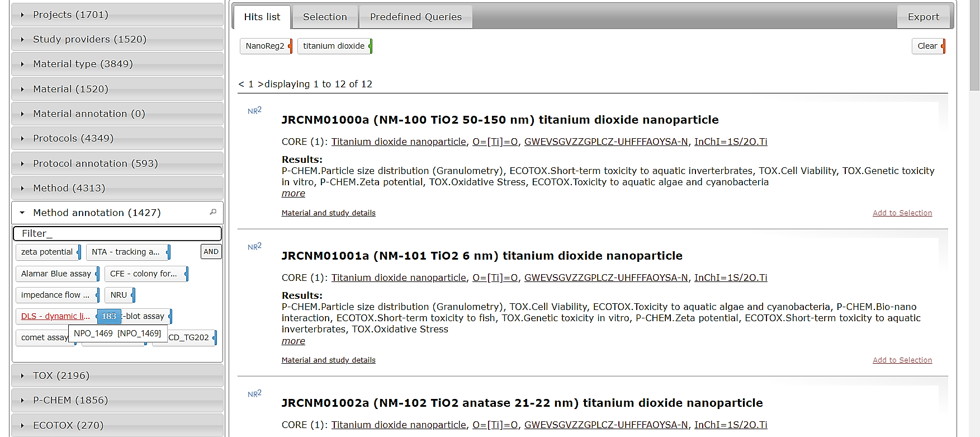Click the vertical scrollbar thumb at right

tap(974, 45)
